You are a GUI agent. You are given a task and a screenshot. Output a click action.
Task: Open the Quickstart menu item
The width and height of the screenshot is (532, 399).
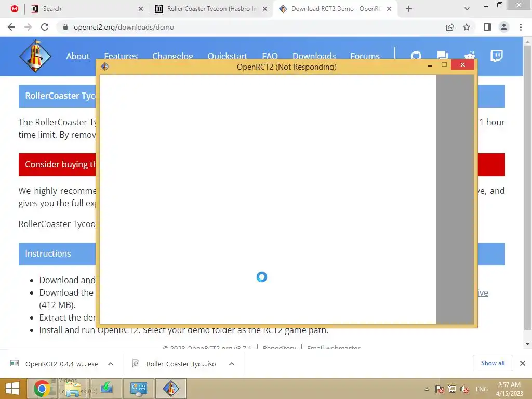coord(228,56)
